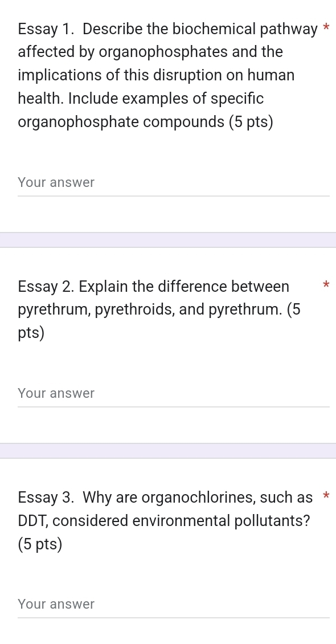Click the red required asterisk for Essay 2
336x644 pixels.
coord(326,284)
